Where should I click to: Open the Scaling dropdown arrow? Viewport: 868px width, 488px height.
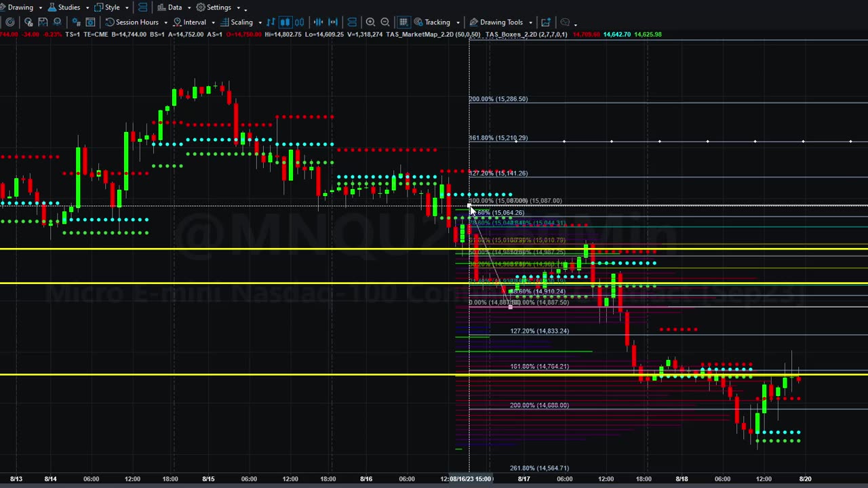click(x=260, y=23)
